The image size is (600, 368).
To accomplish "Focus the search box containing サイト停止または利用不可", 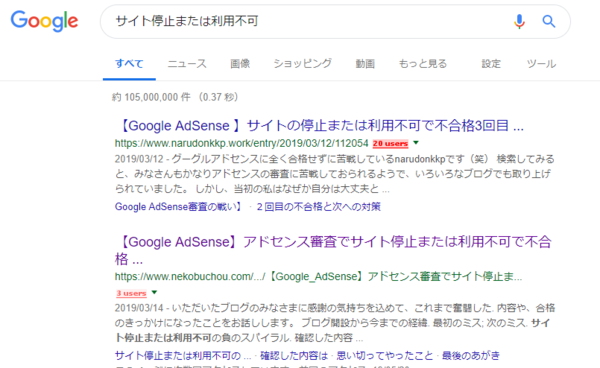I will click(335, 21).
